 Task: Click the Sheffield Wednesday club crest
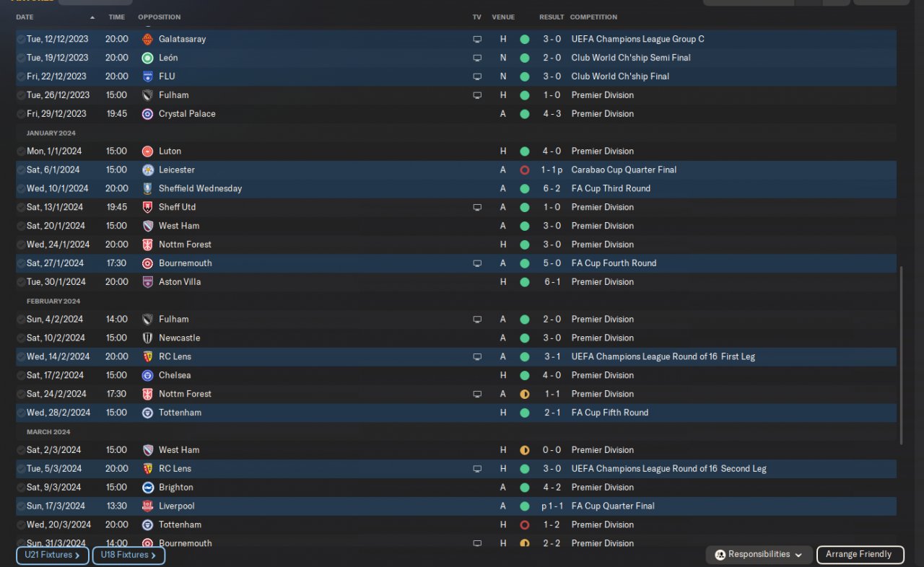147,188
